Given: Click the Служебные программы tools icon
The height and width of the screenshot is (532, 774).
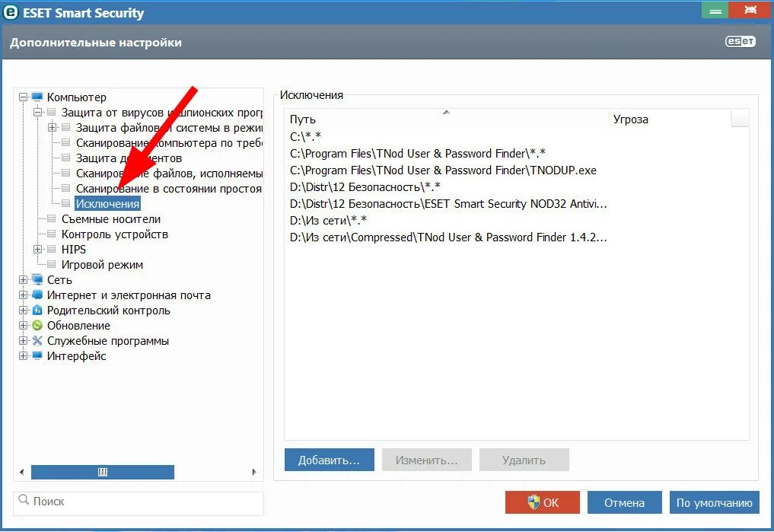Looking at the screenshot, I should 37,340.
